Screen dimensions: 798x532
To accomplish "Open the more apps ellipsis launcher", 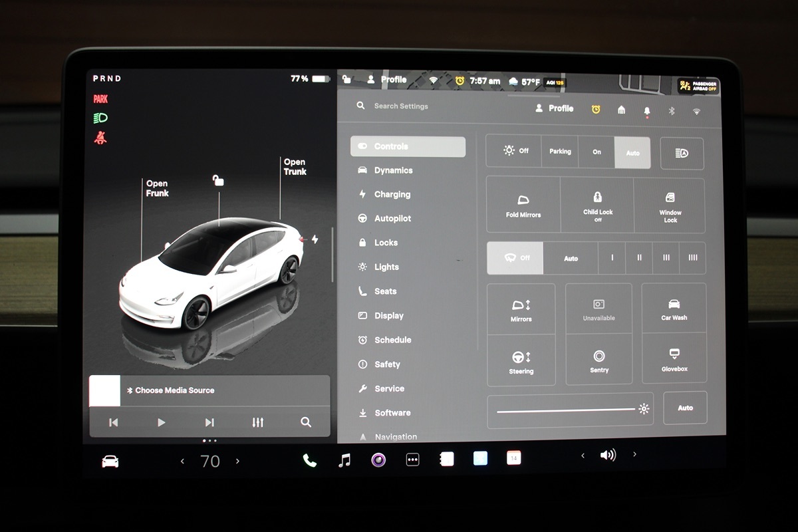I will [412, 460].
